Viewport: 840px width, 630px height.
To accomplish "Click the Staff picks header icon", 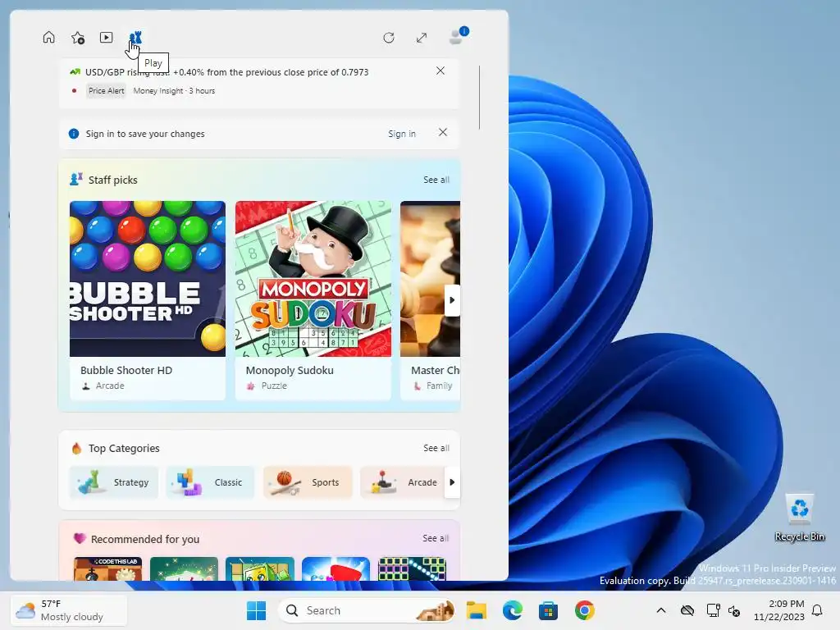I will [x=76, y=179].
